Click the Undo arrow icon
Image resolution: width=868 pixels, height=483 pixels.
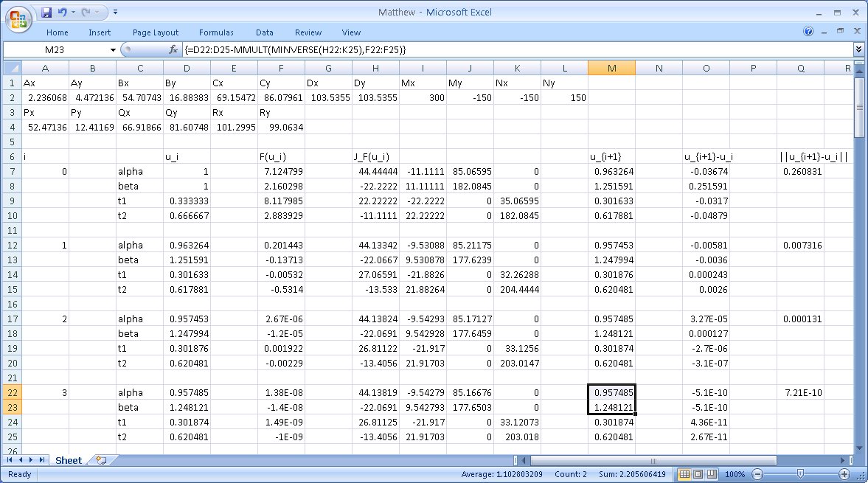click(x=63, y=13)
